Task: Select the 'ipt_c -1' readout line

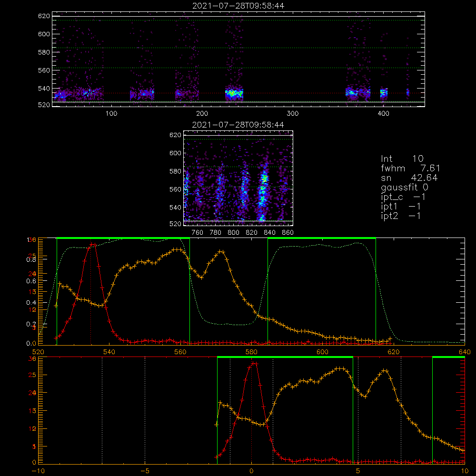Action: 404,197
